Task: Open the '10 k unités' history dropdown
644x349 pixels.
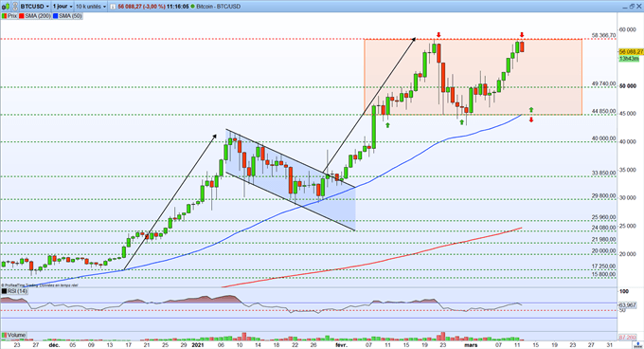Action: (90, 7)
